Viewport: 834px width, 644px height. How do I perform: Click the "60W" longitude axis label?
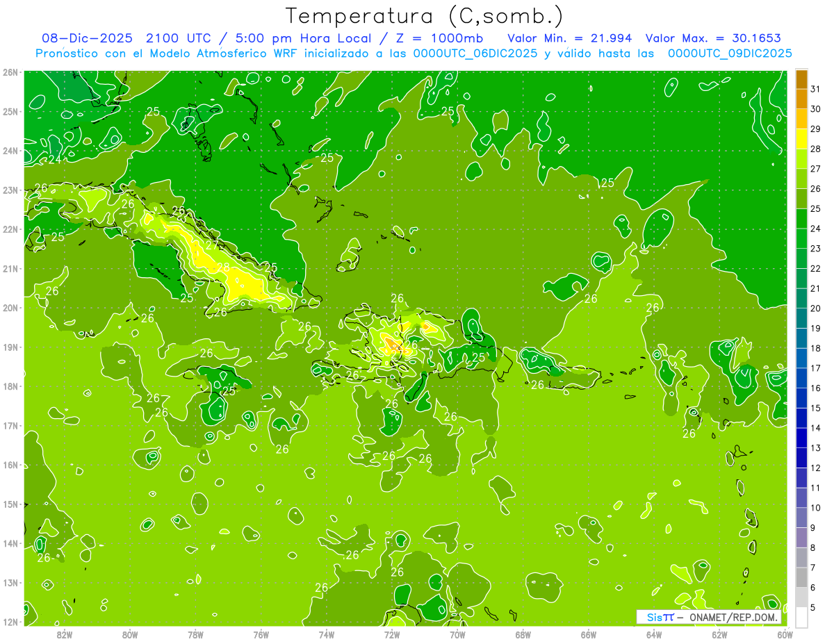point(785,634)
